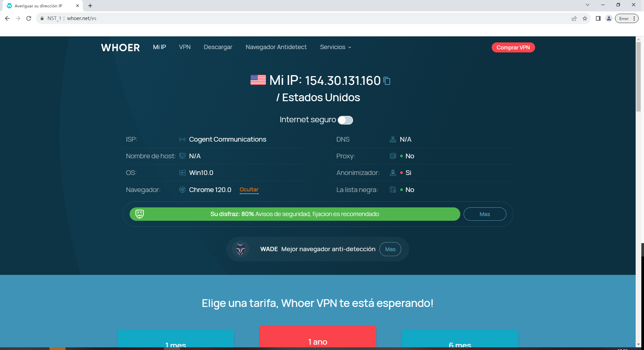The height and width of the screenshot is (350, 644).
Task: Expand the Servicios dropdown menu
Action: [x=335, y=47]
